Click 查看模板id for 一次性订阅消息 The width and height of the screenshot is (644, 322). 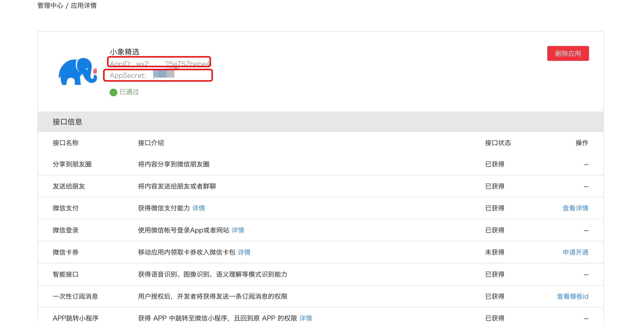573,296
